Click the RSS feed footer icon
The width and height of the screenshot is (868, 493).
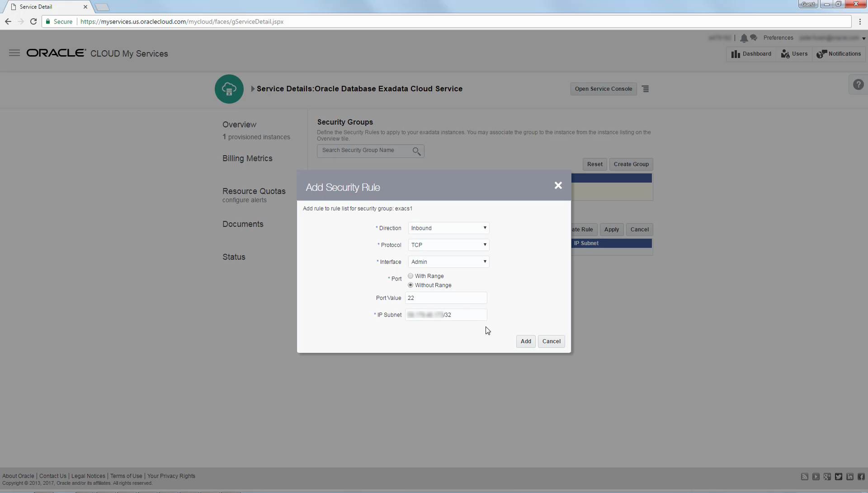pyautogui.click(x=805, y=477)
